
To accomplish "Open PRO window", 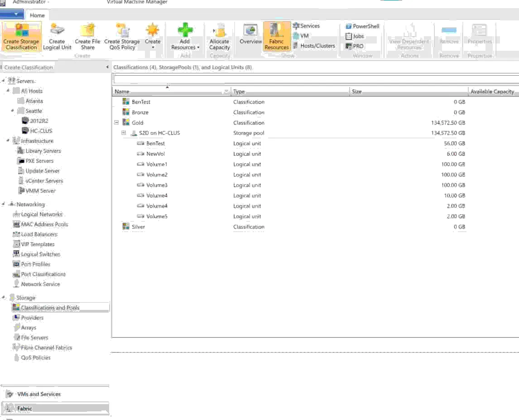I will [x=355, y=46].
